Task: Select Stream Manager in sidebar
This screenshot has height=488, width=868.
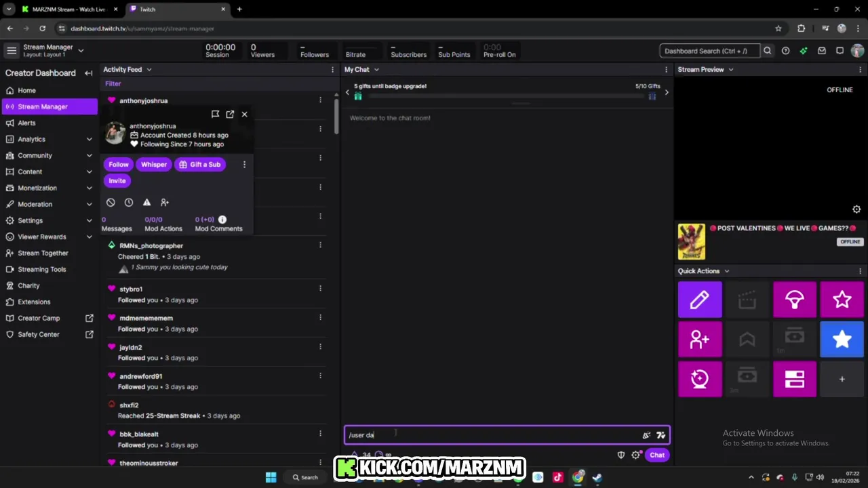Action: [49, 106]
